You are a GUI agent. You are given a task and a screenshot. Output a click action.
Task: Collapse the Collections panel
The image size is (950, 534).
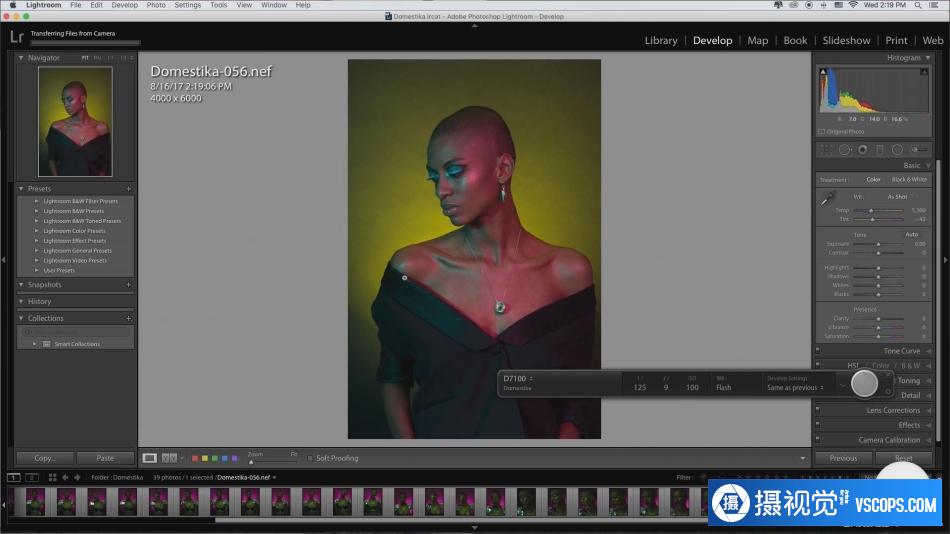pos(21,318)
